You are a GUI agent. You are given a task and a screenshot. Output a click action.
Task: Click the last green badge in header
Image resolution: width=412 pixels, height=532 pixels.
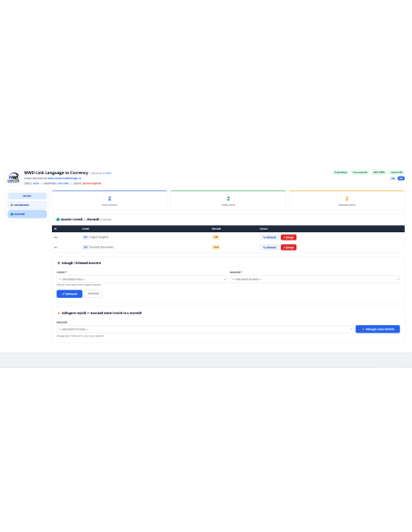pyautogui.click(x=397, y=172)
